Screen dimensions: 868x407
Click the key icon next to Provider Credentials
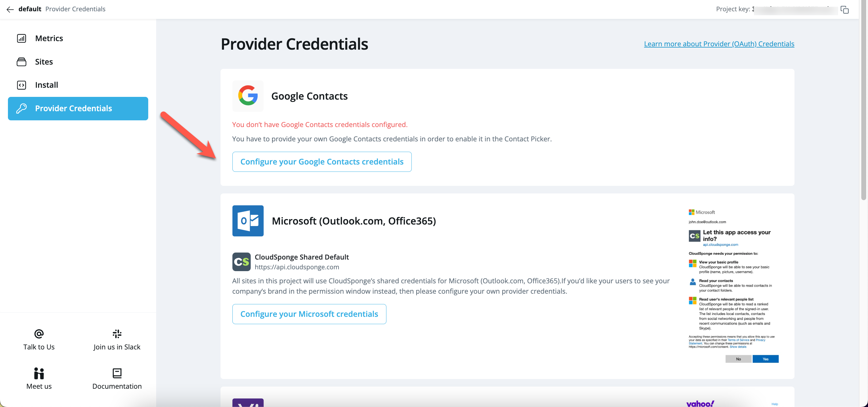click(22, 108)
